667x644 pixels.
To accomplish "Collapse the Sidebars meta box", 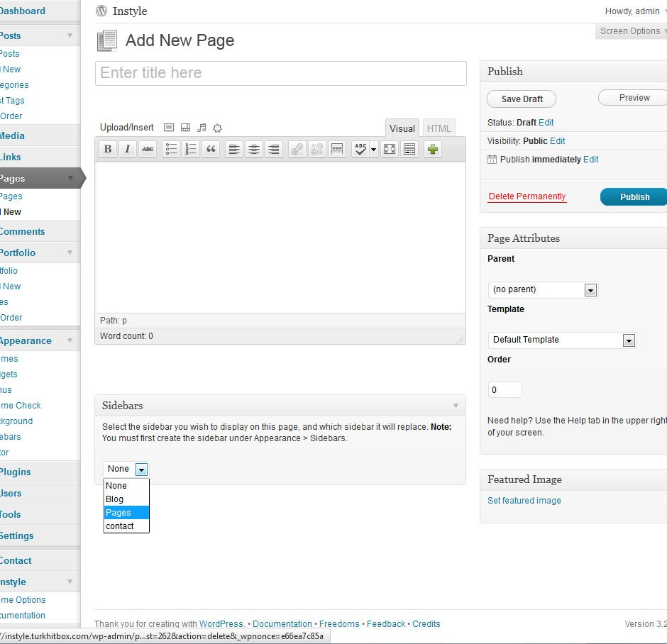I will pyautogui.click(x=456, y=406).
